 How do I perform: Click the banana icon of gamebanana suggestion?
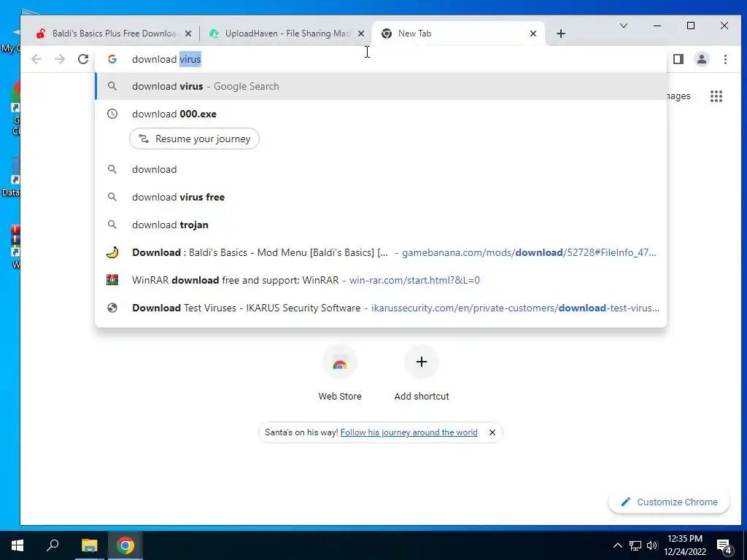coord(112,252)
